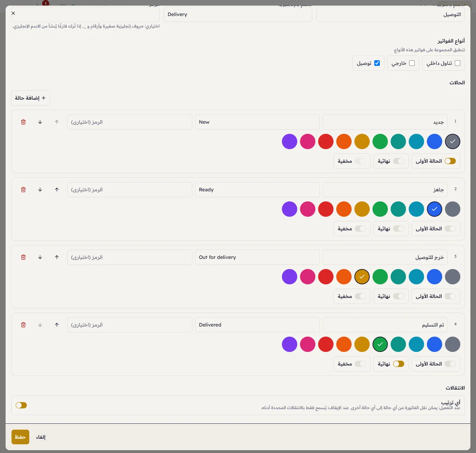Viewport: 476px width, 453px height.
Task: Enable hidden toggle for 'Out for delivery'
Action: coord(360,296)
